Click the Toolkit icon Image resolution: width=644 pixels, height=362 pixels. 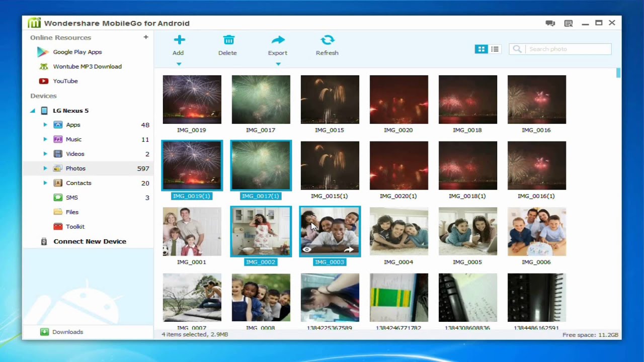(58, 227)
